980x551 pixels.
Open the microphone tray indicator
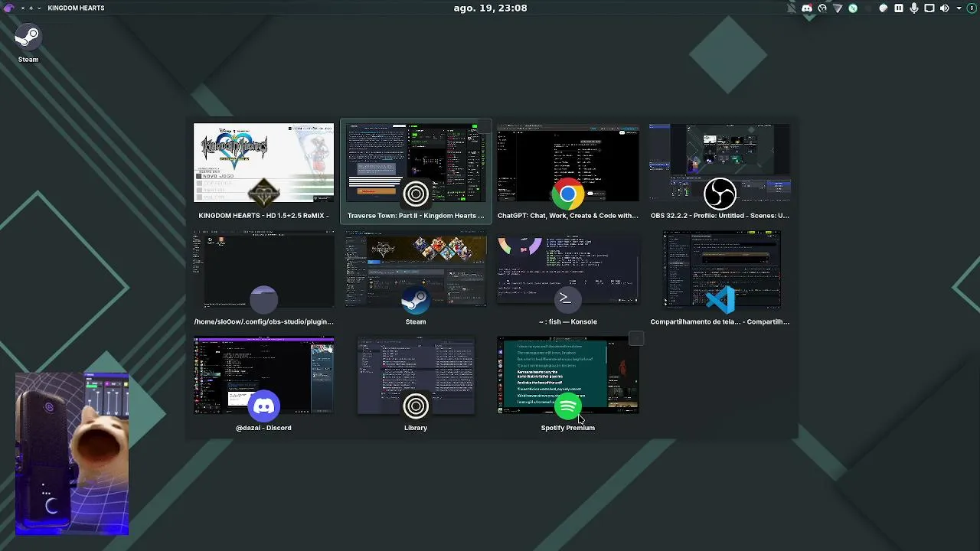[914, 8]
